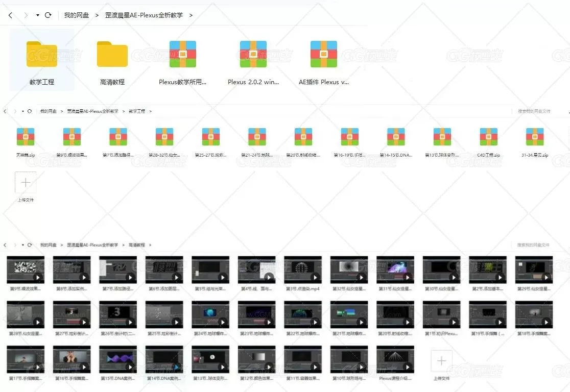Click 我的网盘 in the top breadcrumb

(76, 15)
